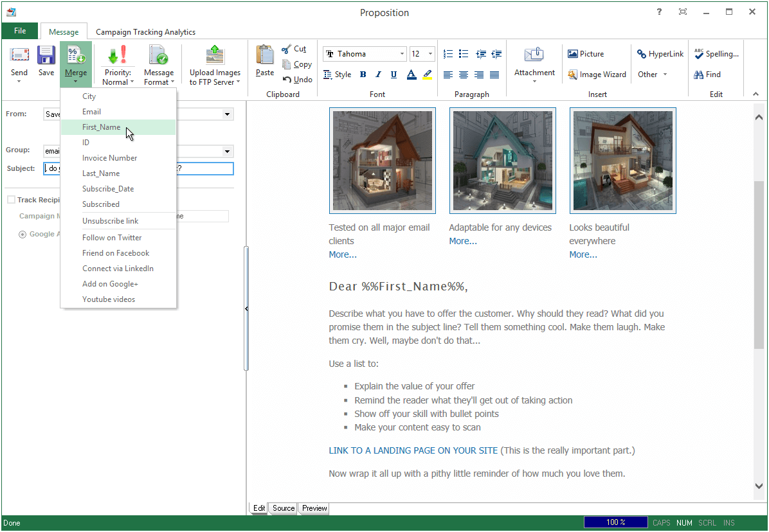This screenshot has width=769, height=532.
Task: Click the Send envelope icon
Action: [x=19, y=55]
